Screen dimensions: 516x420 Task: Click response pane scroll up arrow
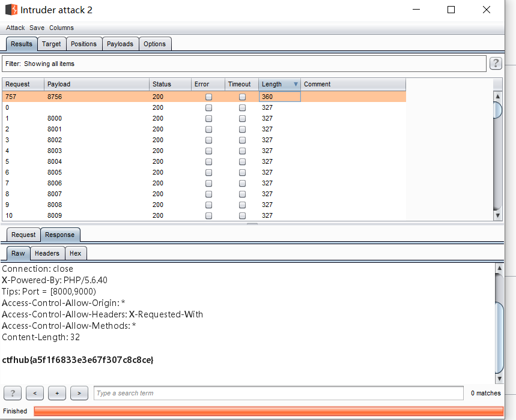click(500, 268)
